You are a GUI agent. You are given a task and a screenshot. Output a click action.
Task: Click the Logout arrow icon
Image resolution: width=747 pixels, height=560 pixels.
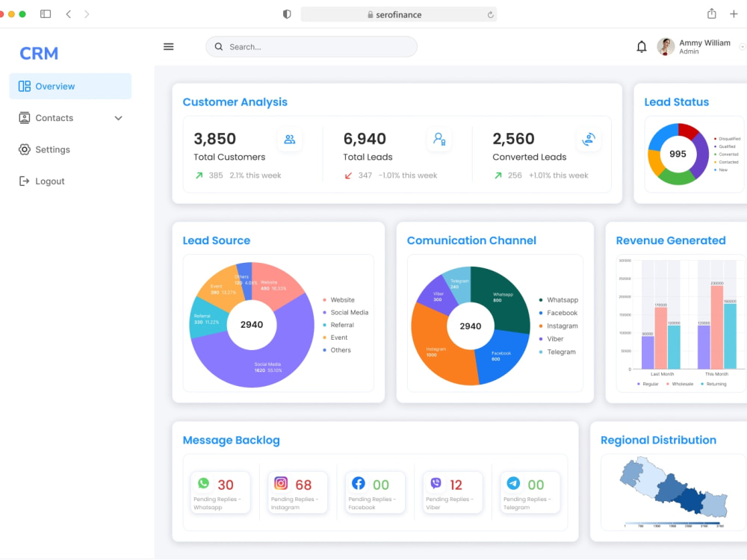click(x=24, y=181)
